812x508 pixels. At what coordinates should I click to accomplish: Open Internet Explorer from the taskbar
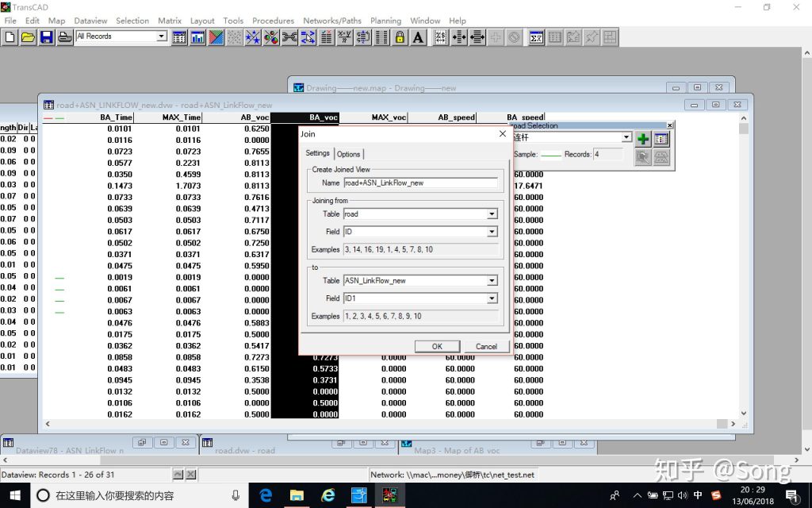coord(327,495)
